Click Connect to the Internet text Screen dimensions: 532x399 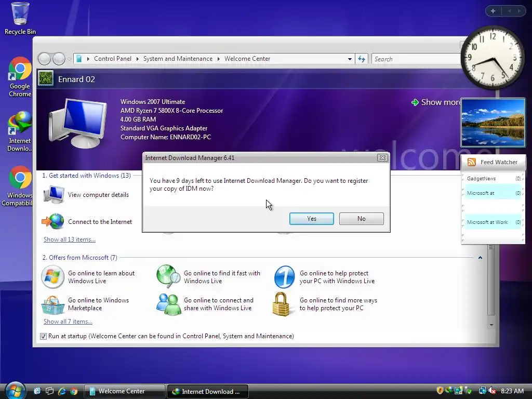pyautogui.click(x=100, y=221)
